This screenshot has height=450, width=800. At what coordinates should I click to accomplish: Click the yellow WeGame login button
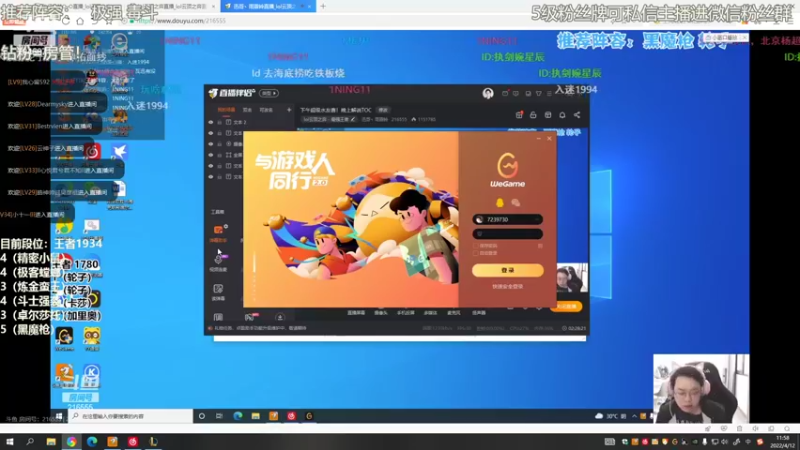[x=507, y=270]
